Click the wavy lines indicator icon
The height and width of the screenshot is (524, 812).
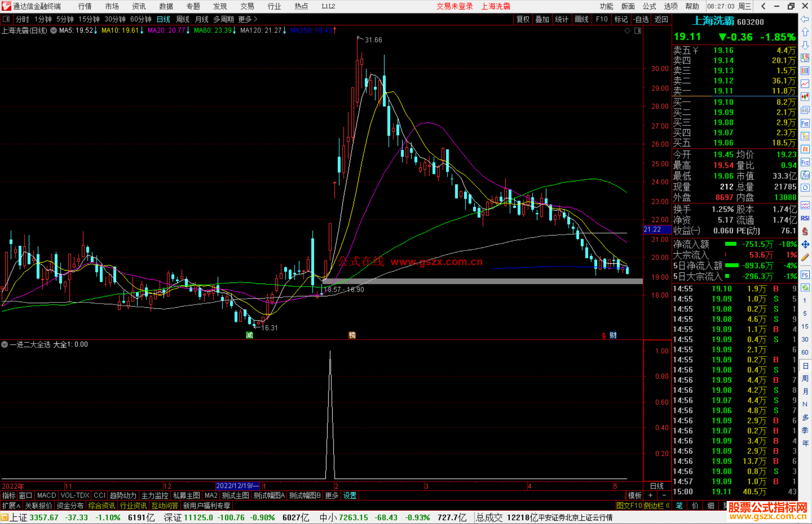click(x=805, y=205)
